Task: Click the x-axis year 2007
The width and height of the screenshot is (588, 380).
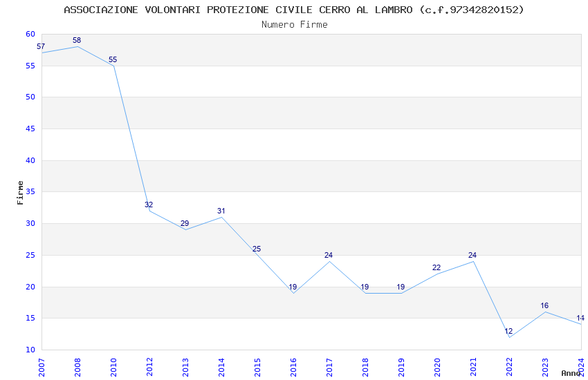Action: click(42, 368)
